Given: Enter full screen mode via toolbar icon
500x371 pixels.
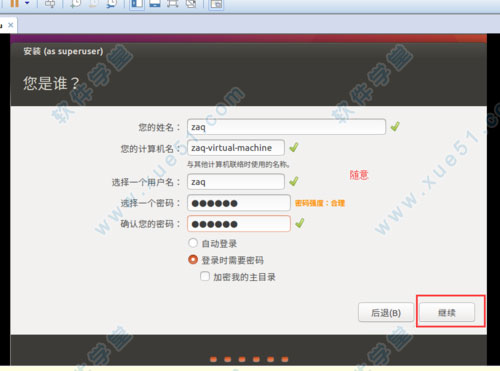Looking at the screenshot, I should tap(173, 3).
